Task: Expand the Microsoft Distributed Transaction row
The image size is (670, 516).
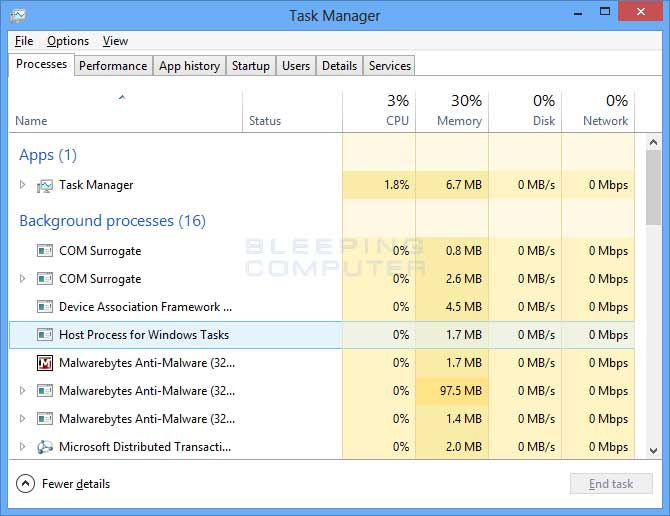Action: point(23,446)
